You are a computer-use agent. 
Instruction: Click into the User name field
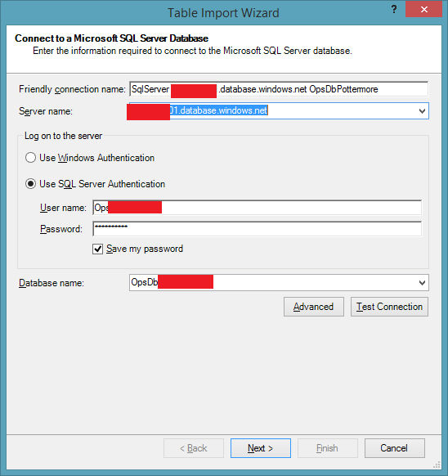pyautogui.click(x=257, y=208)
